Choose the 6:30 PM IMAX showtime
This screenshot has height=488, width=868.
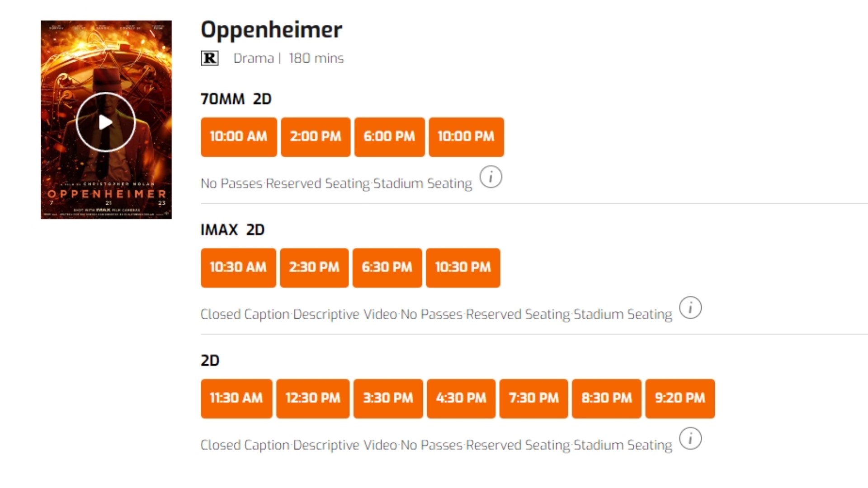tap(387, 267)
